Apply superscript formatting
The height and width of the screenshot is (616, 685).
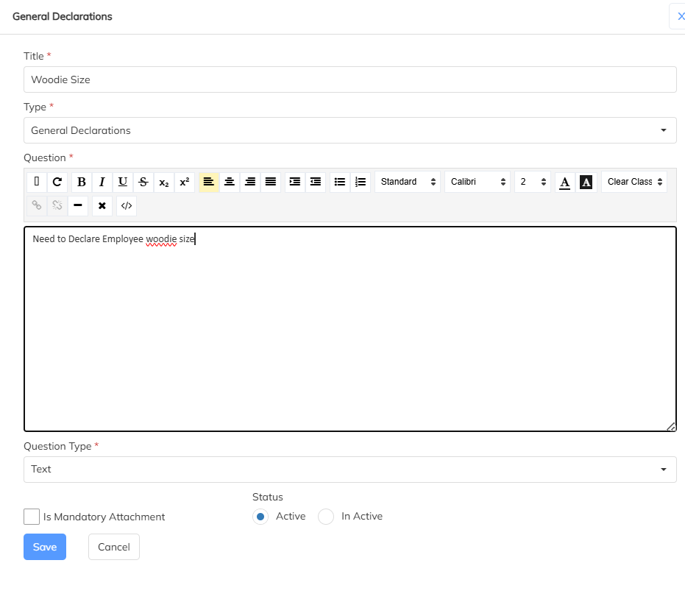pyautogui.click(x=185, y=182)
